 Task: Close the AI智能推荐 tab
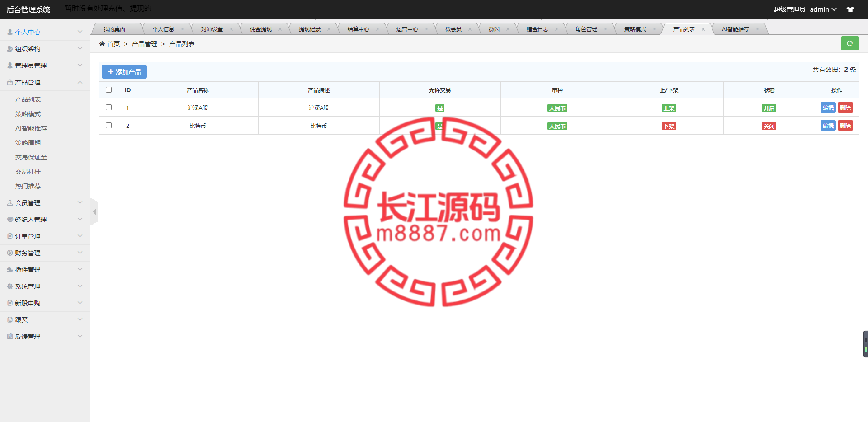757,29
